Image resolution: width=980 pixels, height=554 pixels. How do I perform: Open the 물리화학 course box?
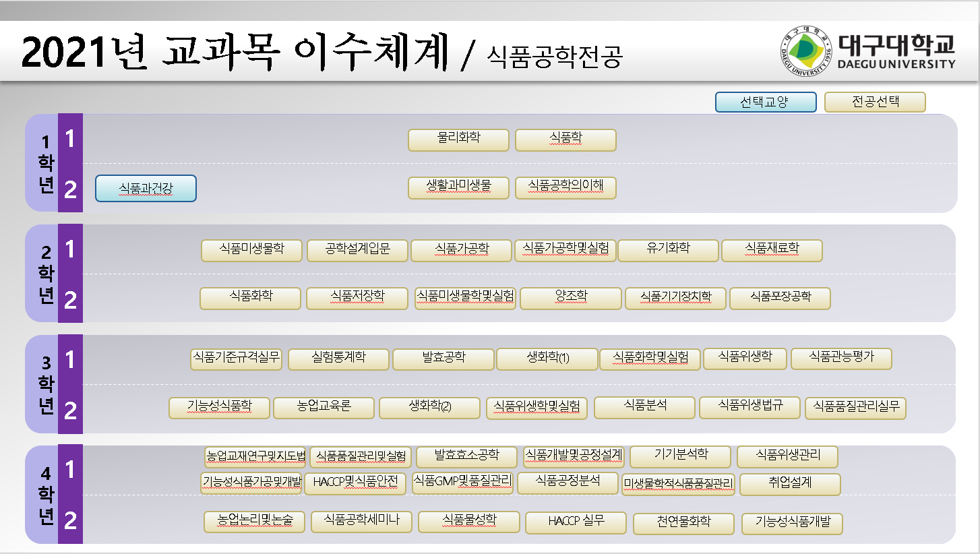tap(458, 140)
